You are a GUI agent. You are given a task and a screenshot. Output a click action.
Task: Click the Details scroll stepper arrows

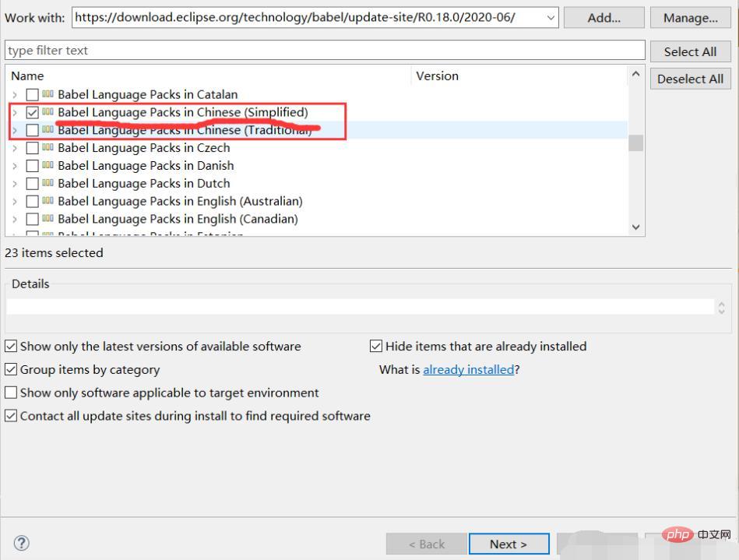pos(722,308)
